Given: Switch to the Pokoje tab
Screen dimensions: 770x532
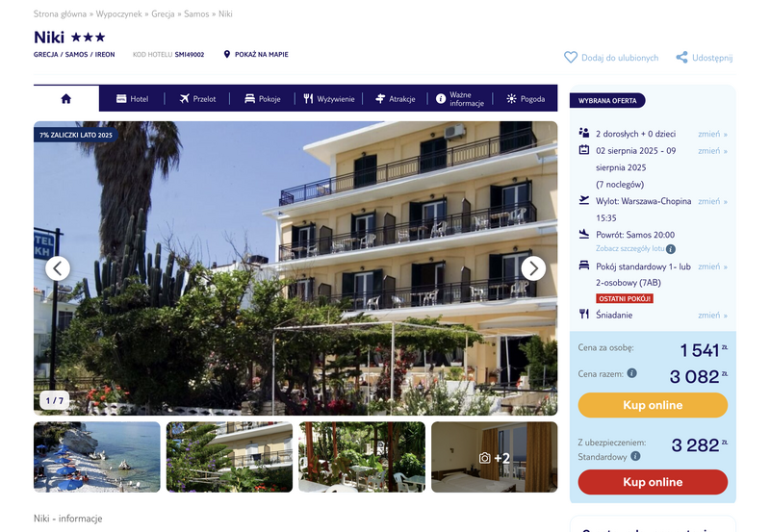Looking at the screenshot, I should pyautogui.click(x=262, y=99).
